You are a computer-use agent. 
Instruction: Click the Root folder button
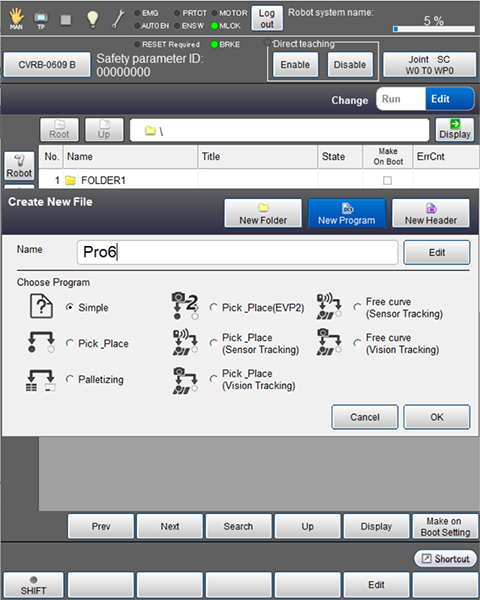(59, 129)
